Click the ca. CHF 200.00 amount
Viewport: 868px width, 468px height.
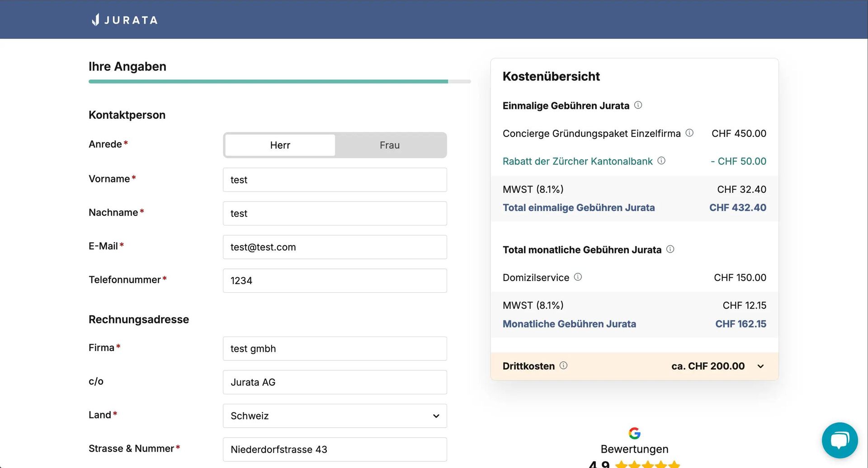pos(708,366)
